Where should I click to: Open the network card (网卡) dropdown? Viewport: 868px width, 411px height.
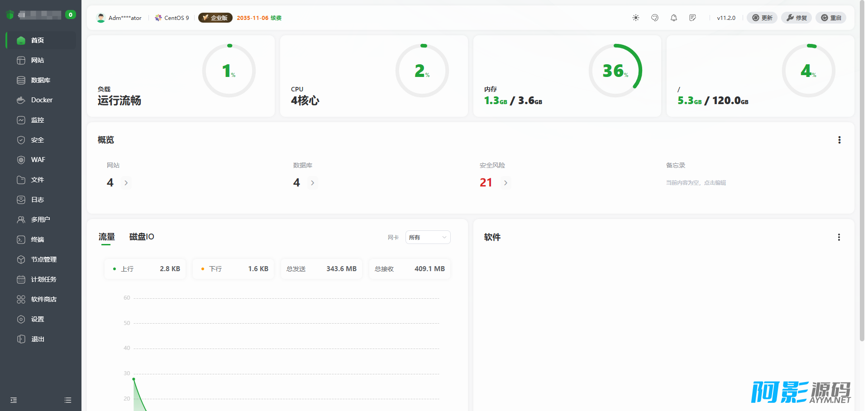point(428,237)
